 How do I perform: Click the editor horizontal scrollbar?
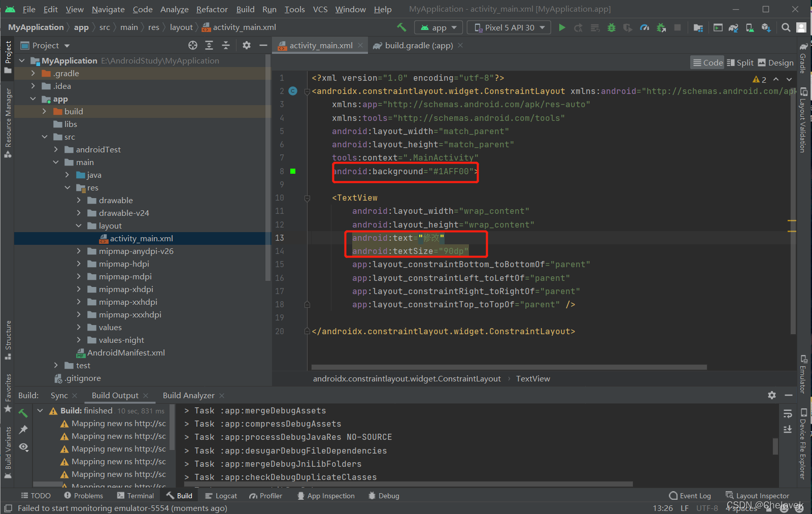tap(509, 367)
